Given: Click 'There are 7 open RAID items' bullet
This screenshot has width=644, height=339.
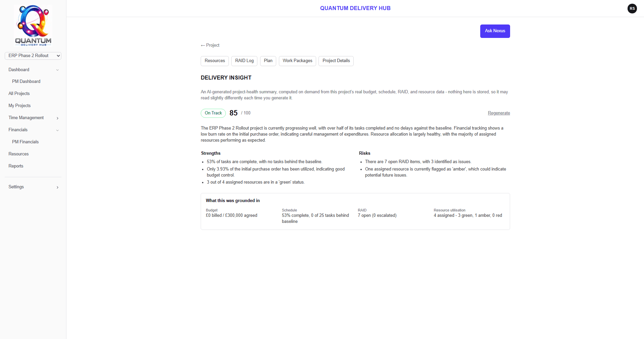Looking at the screenshot, I should [x=418, y=162].
